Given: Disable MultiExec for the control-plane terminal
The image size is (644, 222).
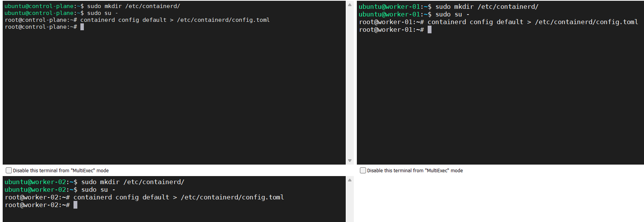Looking at the screenshot, I should click(9, 171).
